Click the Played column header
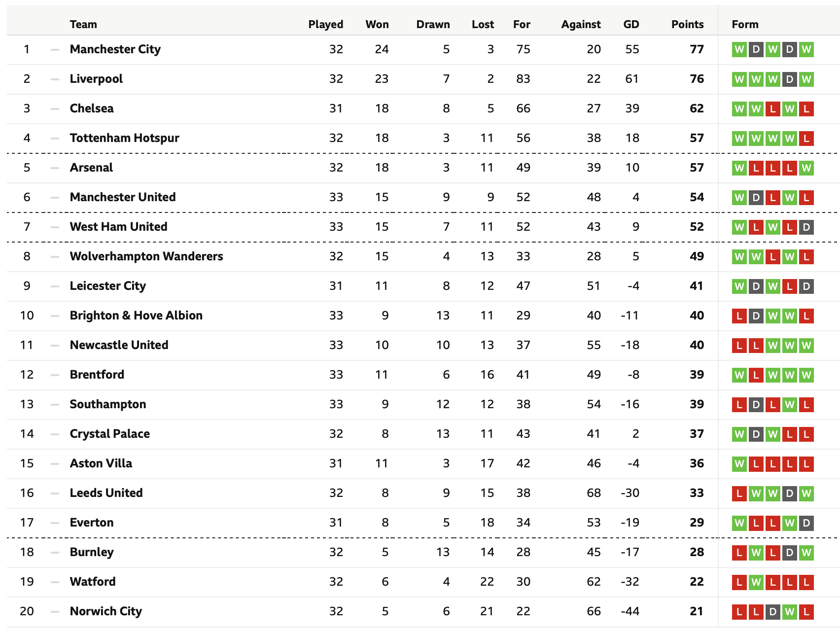The image size is (840, 634). point(325,24)
